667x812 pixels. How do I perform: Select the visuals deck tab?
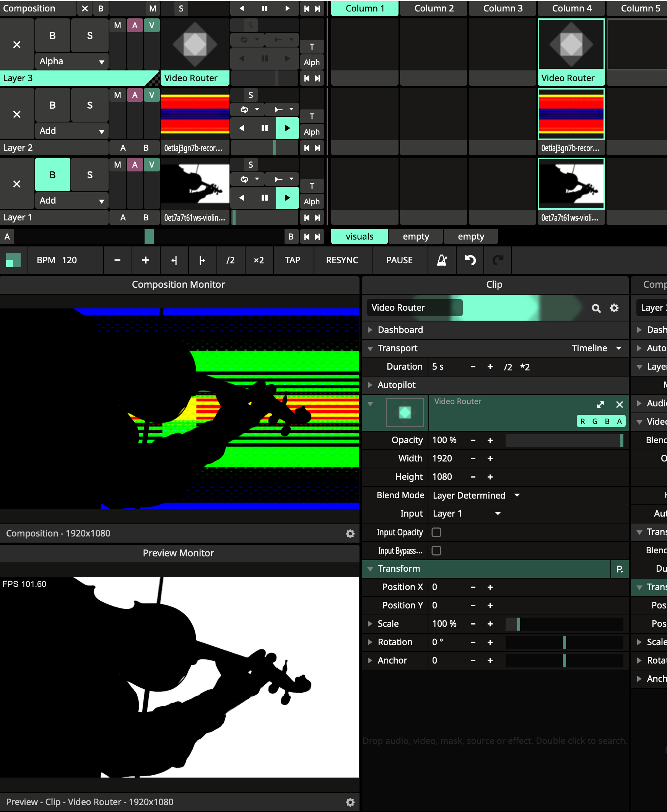359,236
